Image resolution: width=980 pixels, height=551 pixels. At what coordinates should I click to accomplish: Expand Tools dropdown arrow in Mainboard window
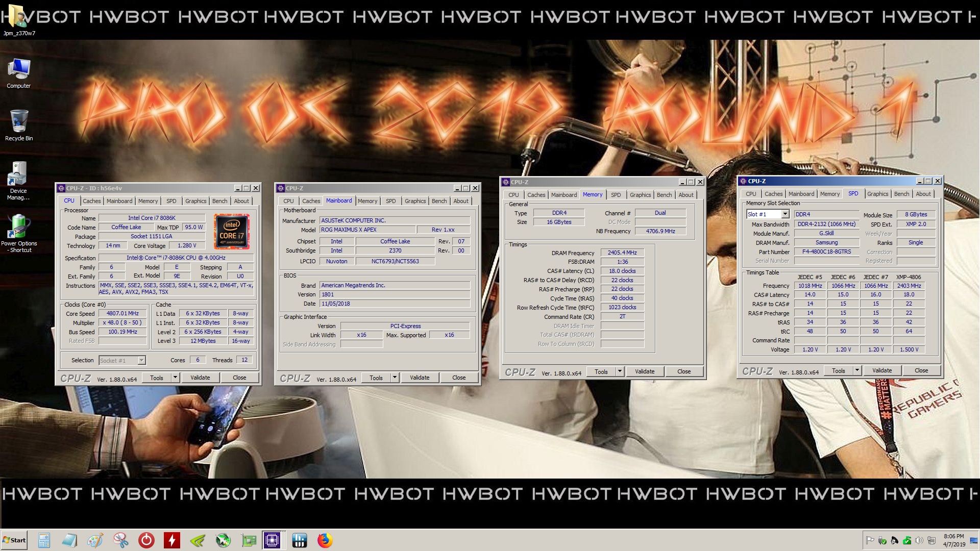point(395,378)
